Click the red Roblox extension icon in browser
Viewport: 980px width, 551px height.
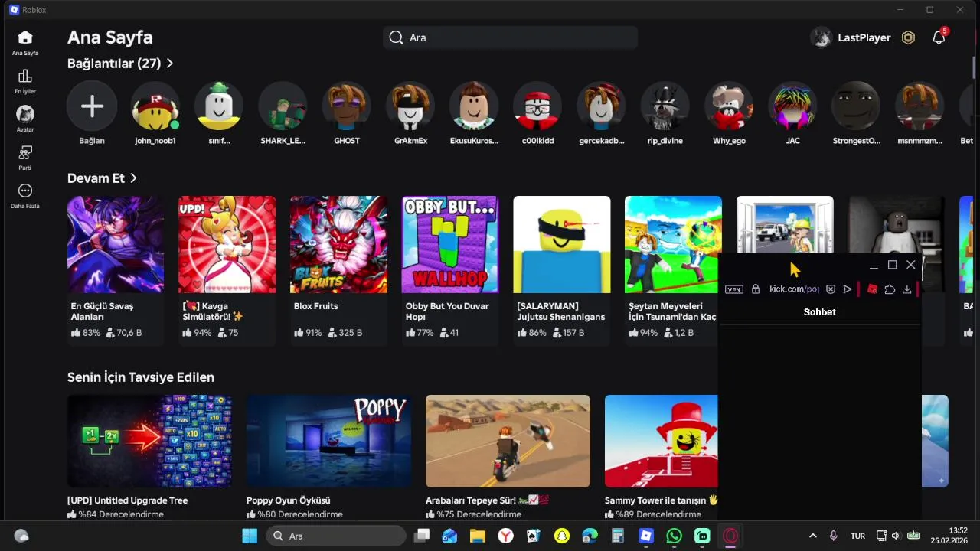[x=872, y=289]
